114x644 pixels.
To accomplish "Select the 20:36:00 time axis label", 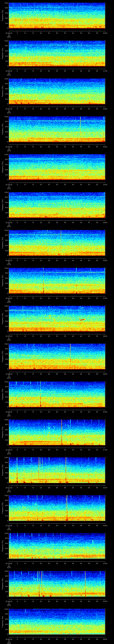I will point(9,298).
